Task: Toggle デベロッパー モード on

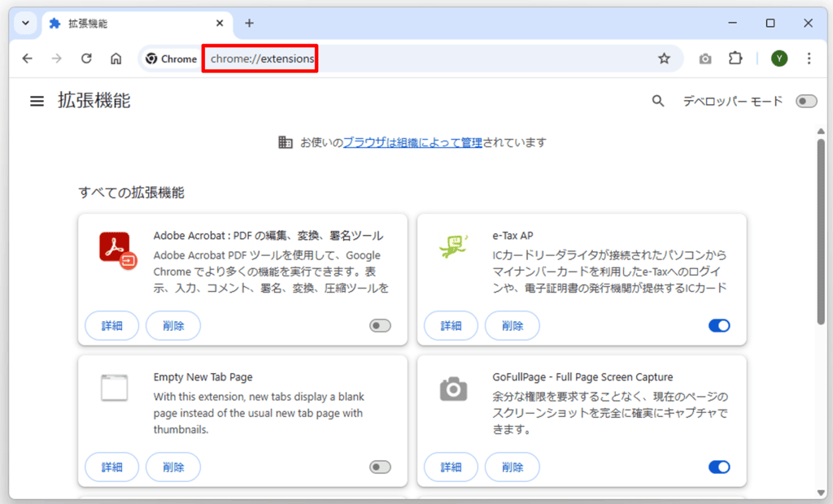Action: click(806, 101)
